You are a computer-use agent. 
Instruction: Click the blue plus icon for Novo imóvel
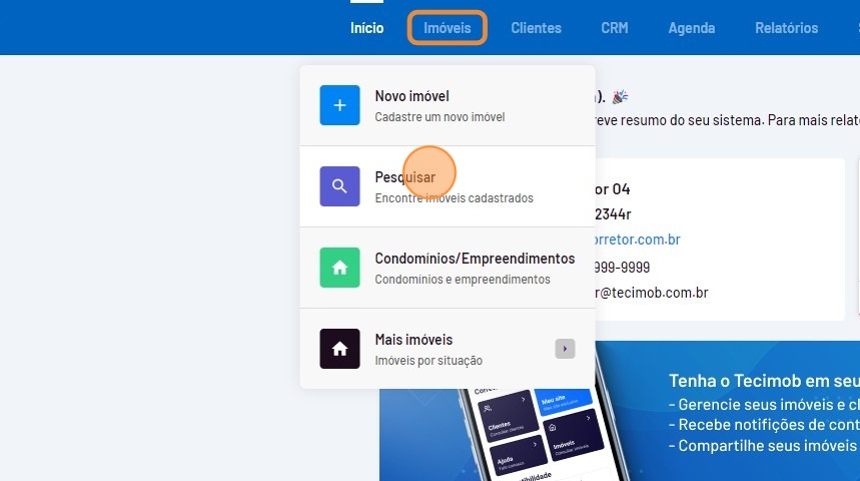click(339, 105)
